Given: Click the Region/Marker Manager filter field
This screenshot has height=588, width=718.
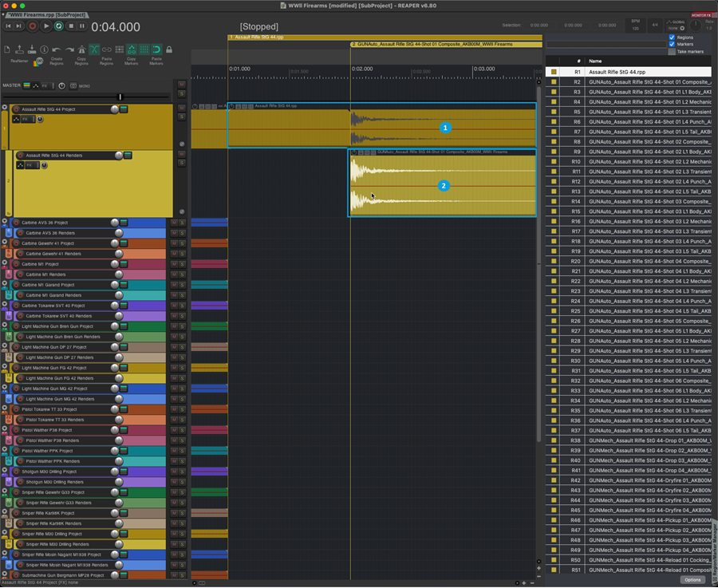Looking at the screenshot, I should pyautogui.click(x=606, y=45).
